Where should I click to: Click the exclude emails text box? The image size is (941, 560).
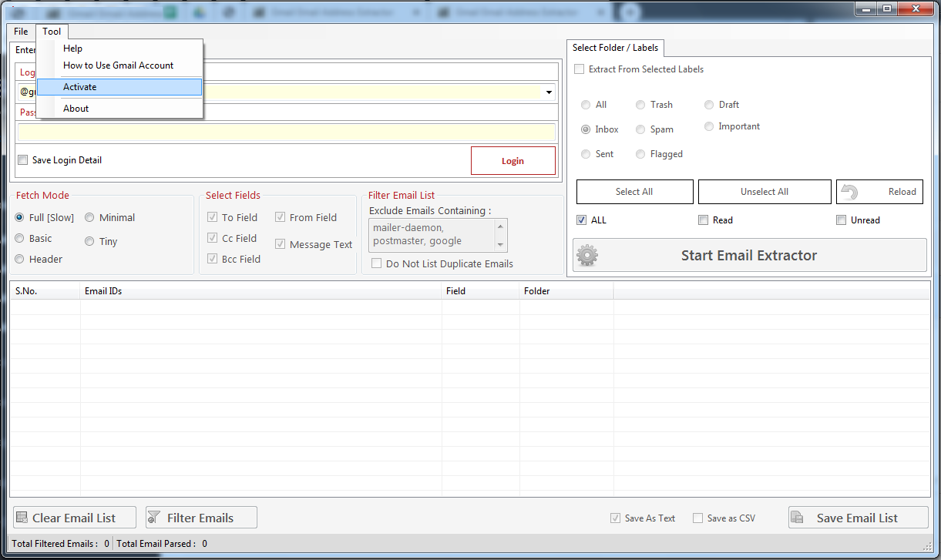click(432, 235)
